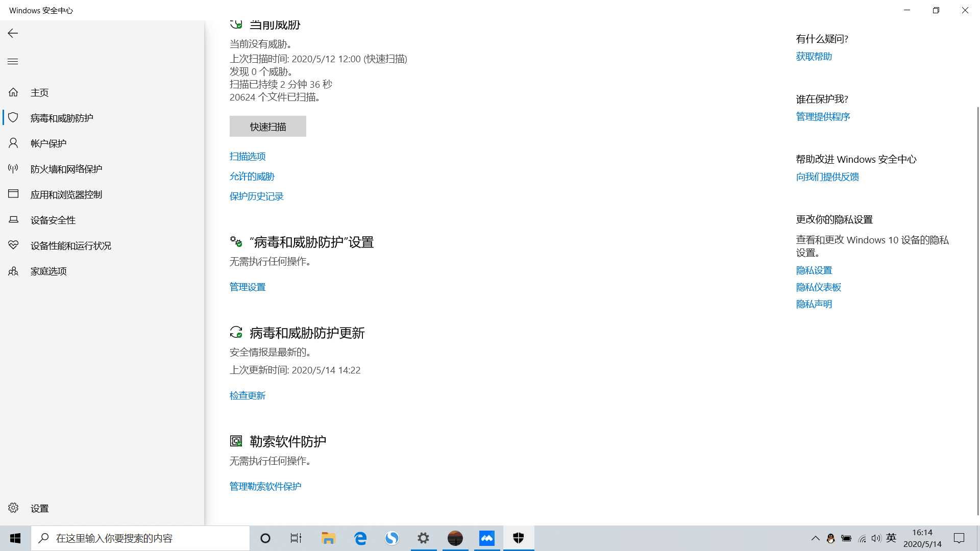
Task: Click the 检查更新 link
Action: tap(248, 395)
